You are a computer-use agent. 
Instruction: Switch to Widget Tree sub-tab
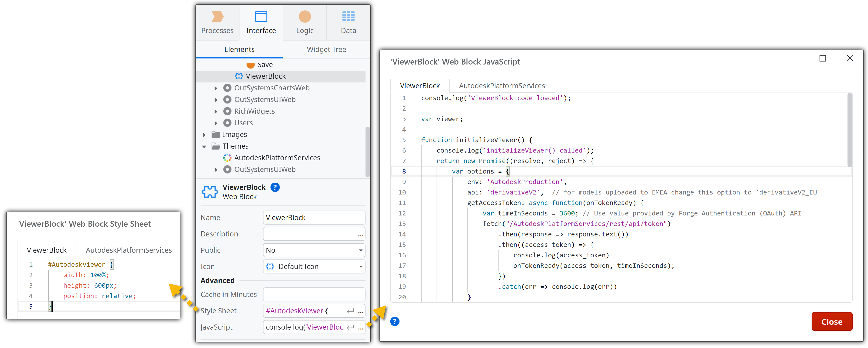click(x=326, y=49)
